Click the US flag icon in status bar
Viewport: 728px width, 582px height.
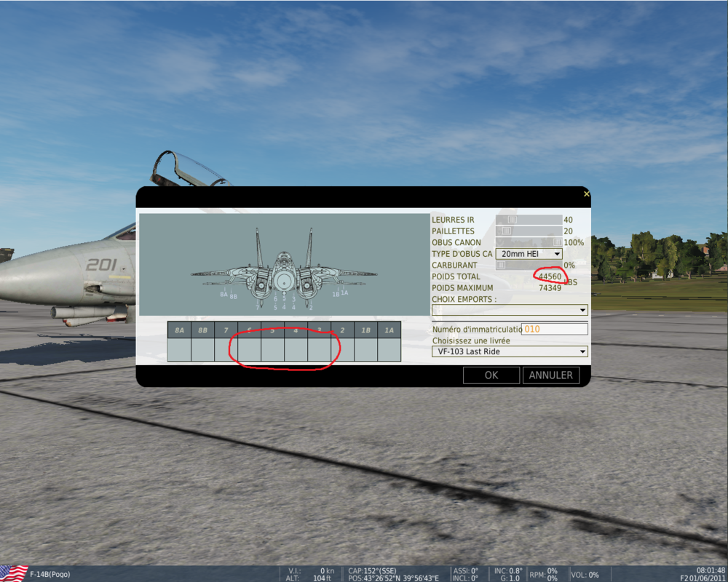click(x=13, y=574)
